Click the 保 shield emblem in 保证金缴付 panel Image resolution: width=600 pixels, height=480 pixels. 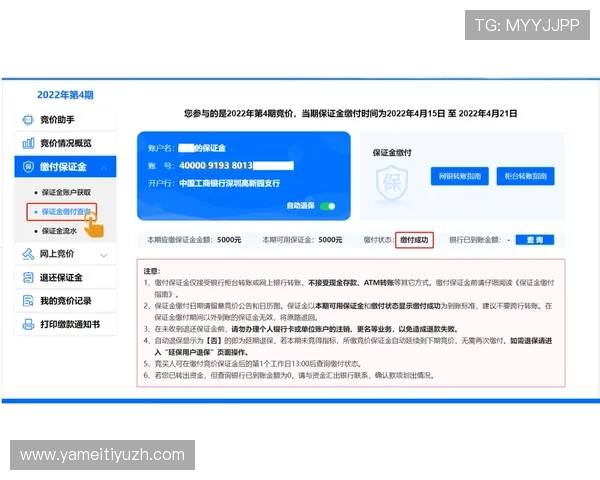tap(392, 183)
